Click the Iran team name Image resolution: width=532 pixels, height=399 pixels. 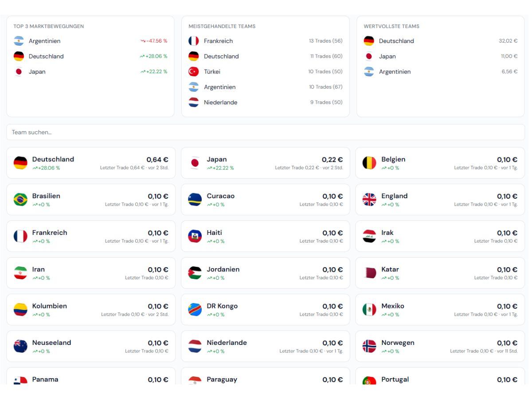coord(39,269)
